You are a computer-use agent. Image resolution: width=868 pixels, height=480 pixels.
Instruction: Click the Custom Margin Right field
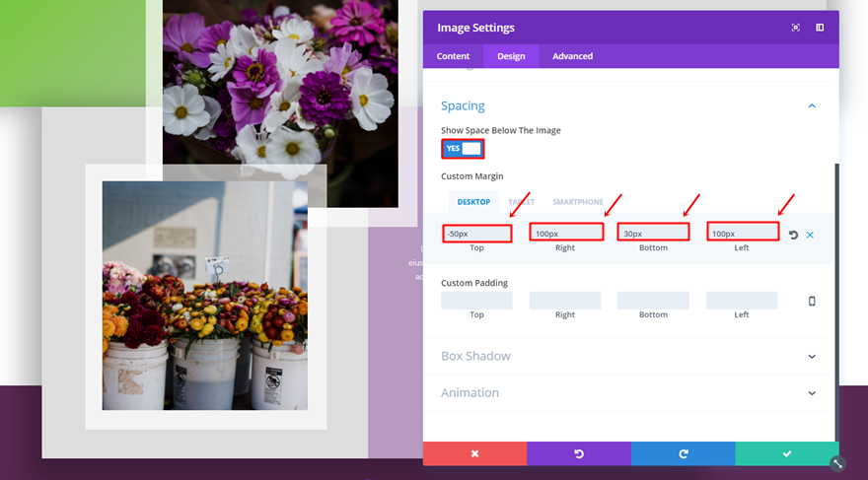(566, 233)
